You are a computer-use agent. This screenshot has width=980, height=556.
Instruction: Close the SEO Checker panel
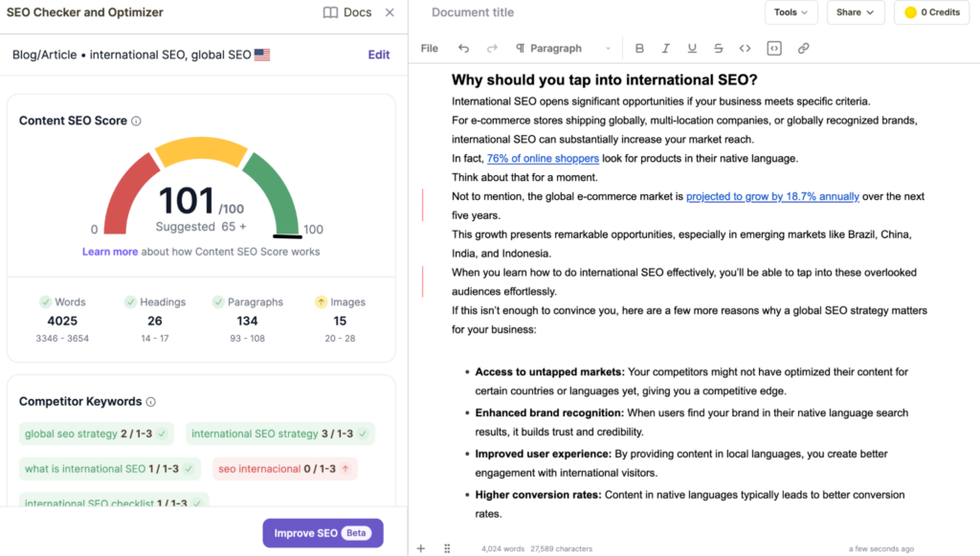coord(390,12)
